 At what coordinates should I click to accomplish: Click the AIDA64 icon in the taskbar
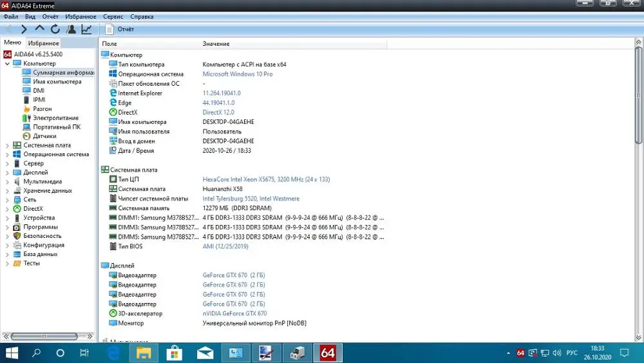click(328, 353)
